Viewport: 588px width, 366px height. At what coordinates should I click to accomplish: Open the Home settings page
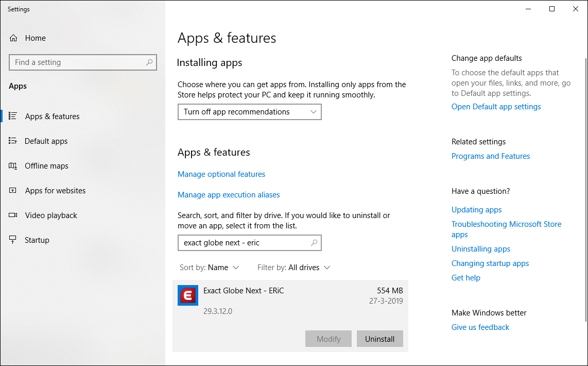(x=35, y=38)
